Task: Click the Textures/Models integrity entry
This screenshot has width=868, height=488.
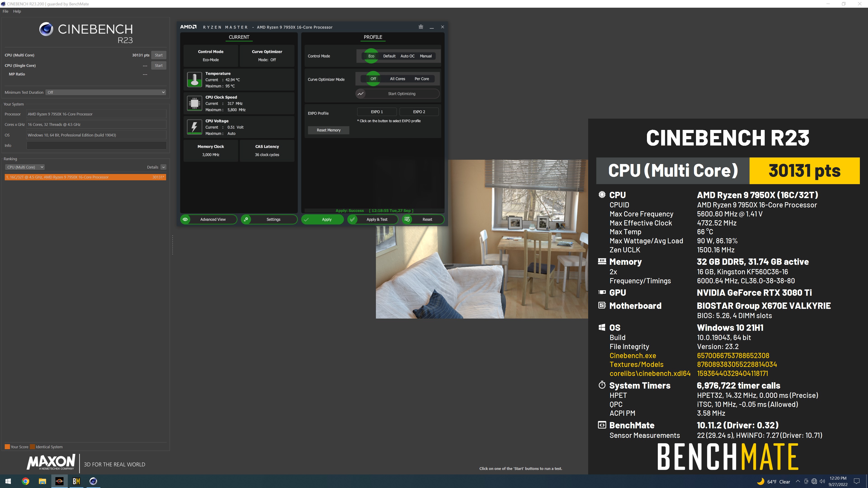Action: pos(636,364)
